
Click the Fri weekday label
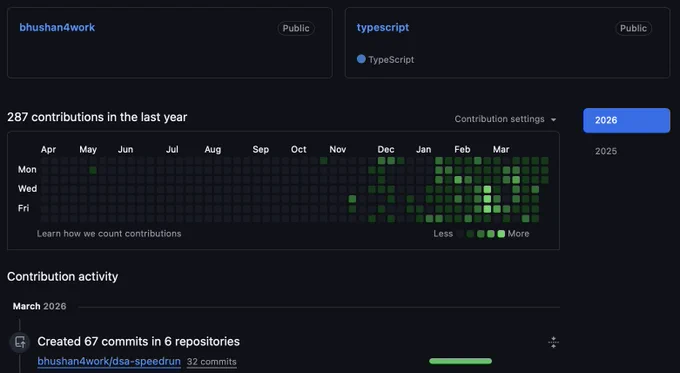click(x=23, y=208)
